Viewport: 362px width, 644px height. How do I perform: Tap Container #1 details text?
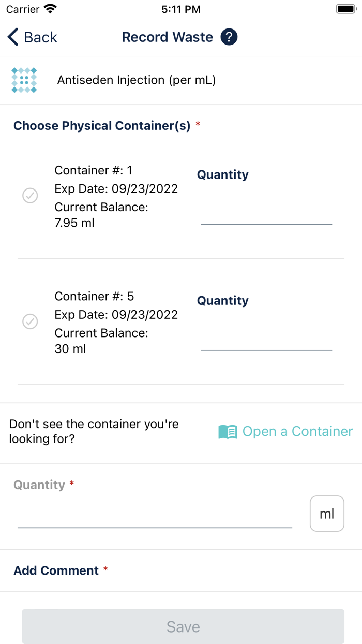pos(116,197)
